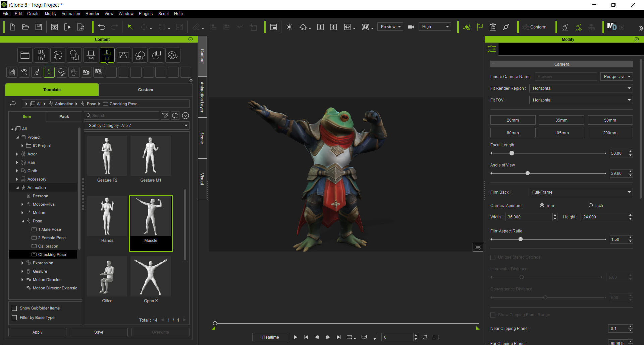The height and width of the screenshot is (345, 644).
Task: Open the Plugins menu
Action: coord(146,14)
